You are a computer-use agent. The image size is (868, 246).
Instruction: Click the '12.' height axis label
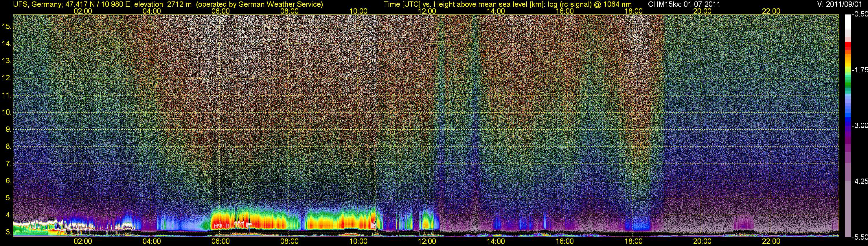(7, 78)
